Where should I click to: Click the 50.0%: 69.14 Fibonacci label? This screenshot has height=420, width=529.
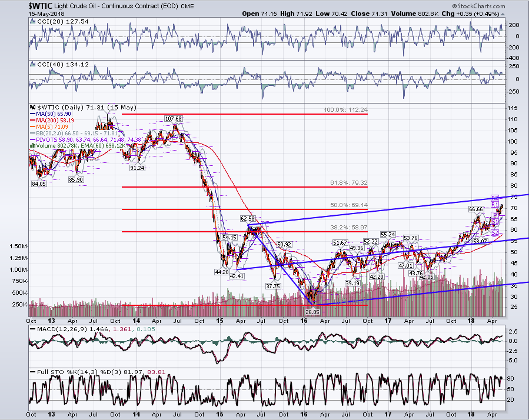click(349, 205)
